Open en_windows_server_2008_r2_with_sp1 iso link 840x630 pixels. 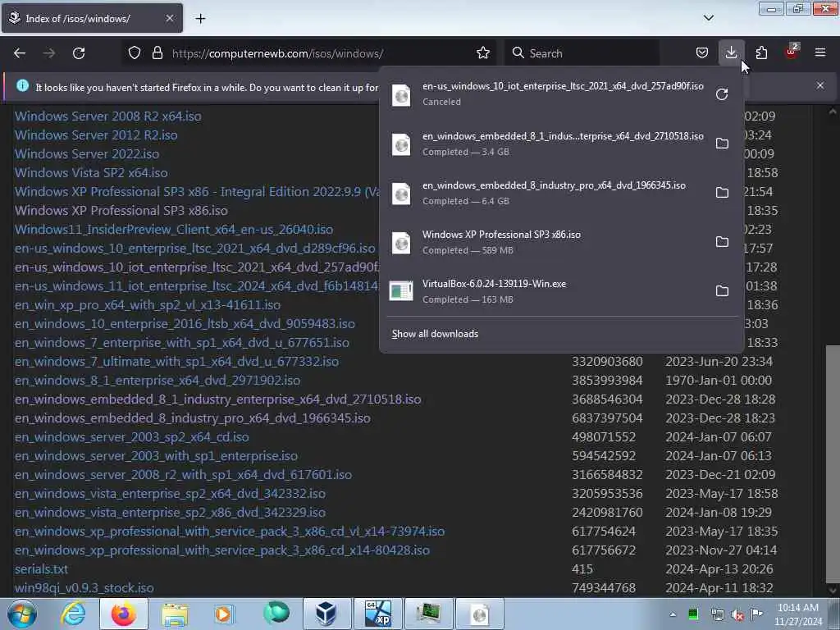[183, 475]
